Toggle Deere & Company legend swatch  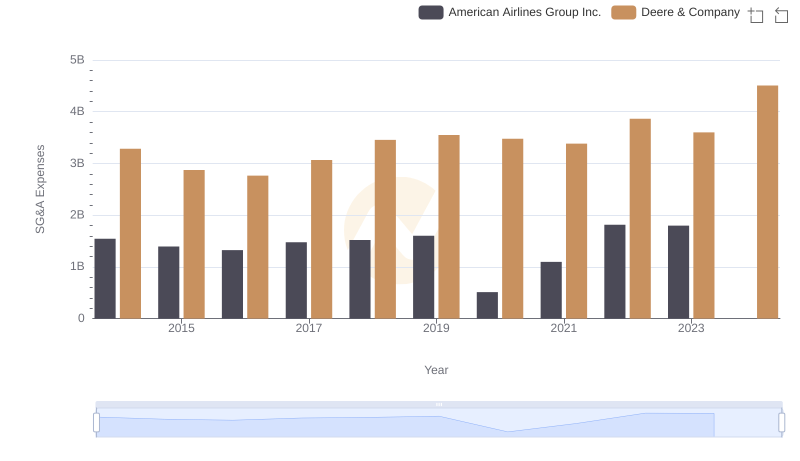tap(623, 12)
